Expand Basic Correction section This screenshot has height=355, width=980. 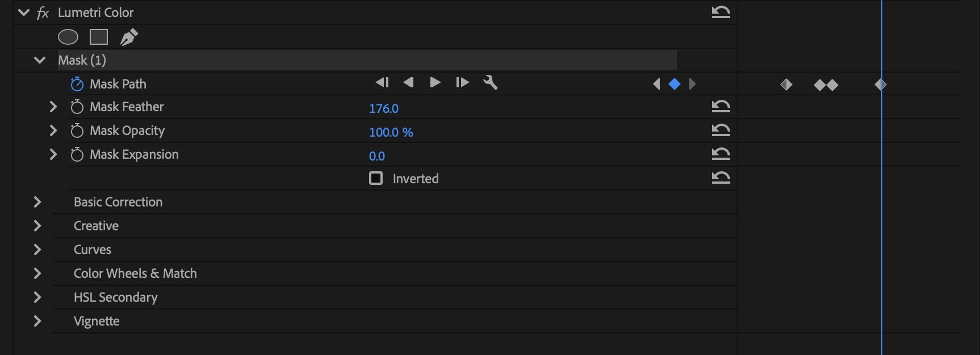click(x=37, y=202)
